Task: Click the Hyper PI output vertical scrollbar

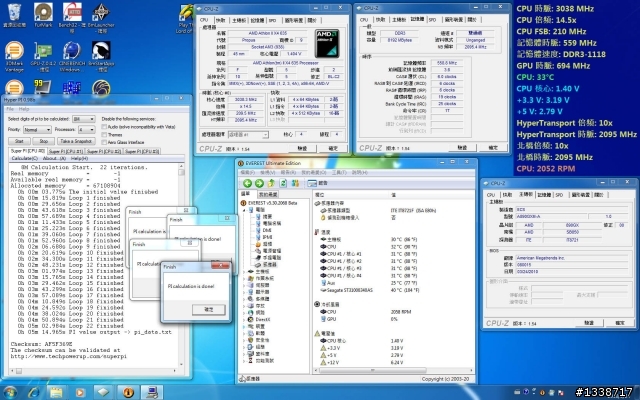Action: click(181, 264)
